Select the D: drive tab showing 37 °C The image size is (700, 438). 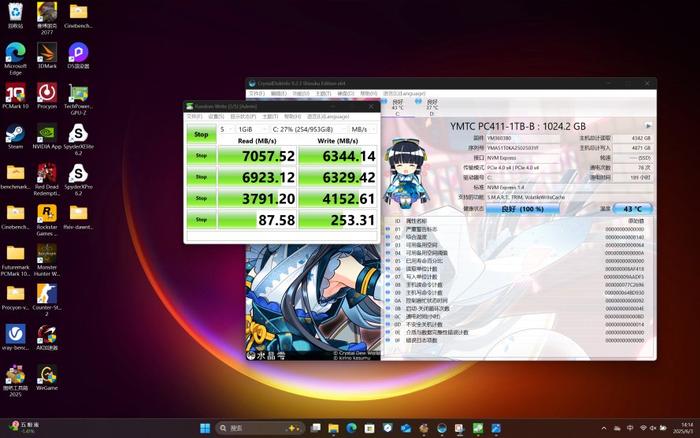432,108
